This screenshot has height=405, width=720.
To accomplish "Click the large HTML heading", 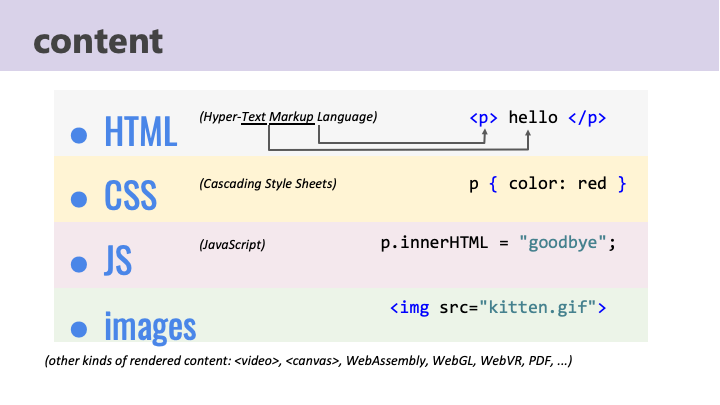I will (x=141, y=131).
